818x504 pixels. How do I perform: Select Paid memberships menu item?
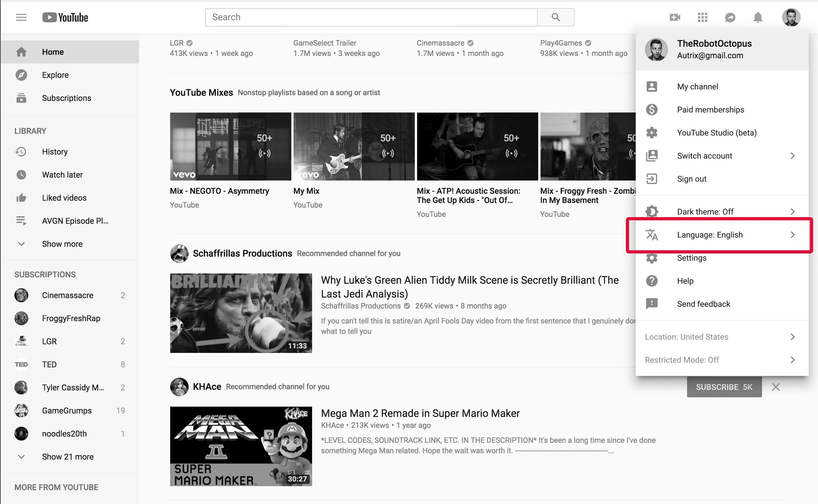click(722, 110)
